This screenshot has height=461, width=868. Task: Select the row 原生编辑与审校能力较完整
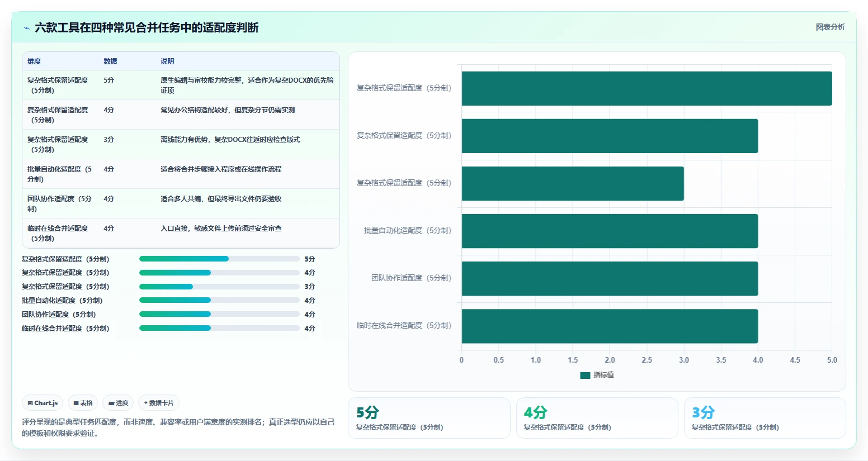pos(181,85)
